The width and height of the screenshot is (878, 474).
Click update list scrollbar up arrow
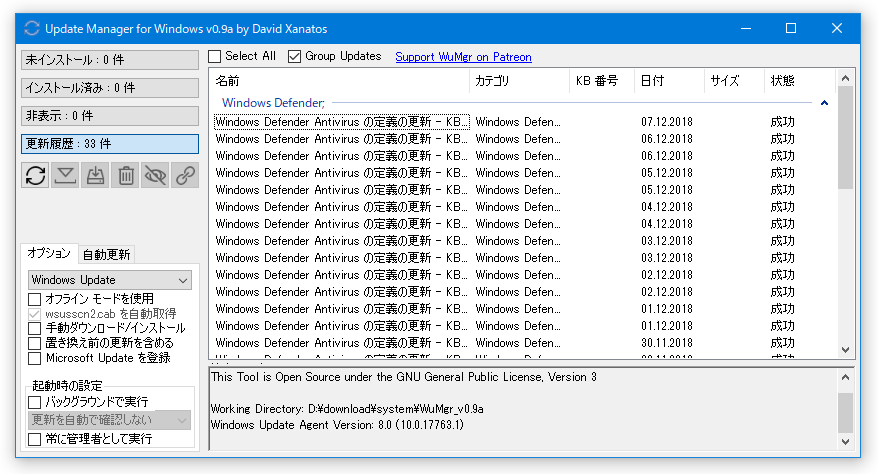(x=846, y=78)
